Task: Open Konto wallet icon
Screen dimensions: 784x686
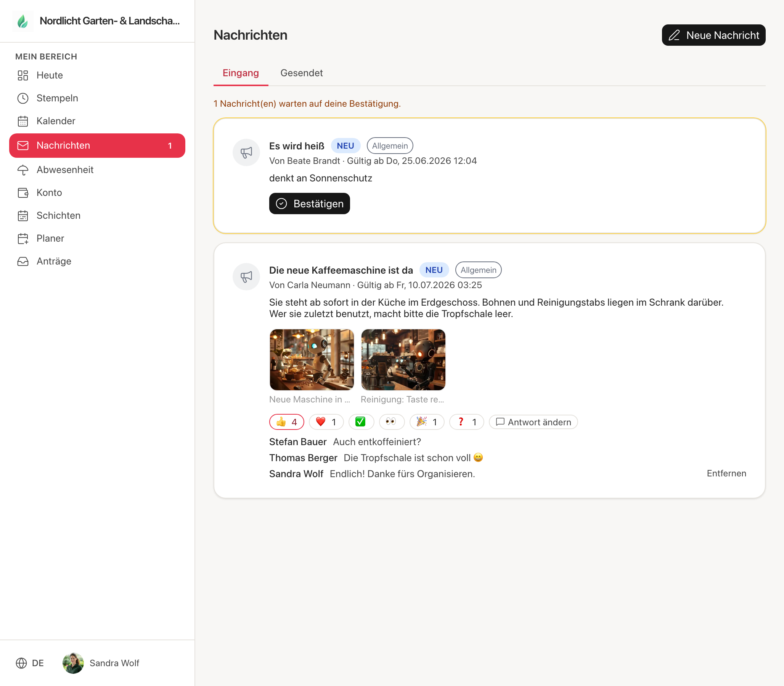Action: (23, 193)
